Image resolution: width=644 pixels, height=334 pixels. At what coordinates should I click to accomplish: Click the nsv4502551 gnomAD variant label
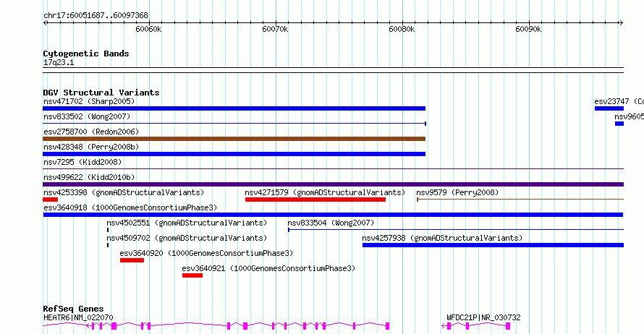point(187,223)
